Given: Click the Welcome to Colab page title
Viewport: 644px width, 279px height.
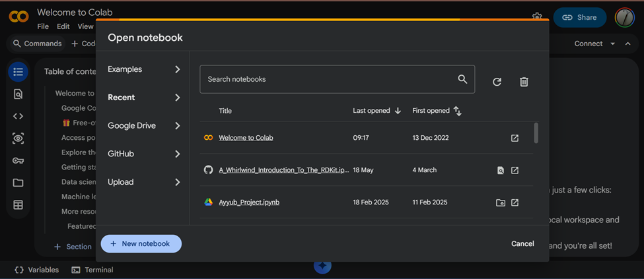Looking at the screenshot, I should click(x=75, y=13).
